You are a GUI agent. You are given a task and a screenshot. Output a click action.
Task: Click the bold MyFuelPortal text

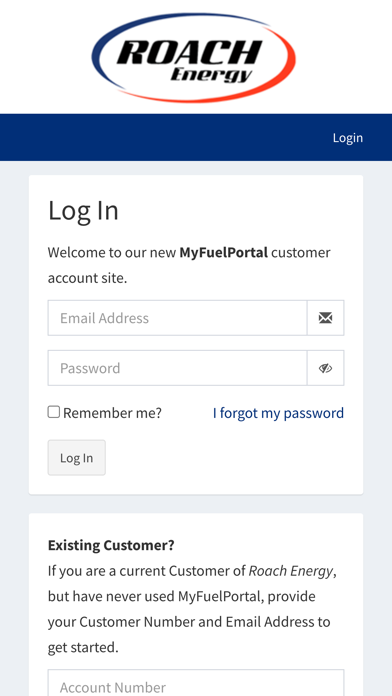pos(224,253)
